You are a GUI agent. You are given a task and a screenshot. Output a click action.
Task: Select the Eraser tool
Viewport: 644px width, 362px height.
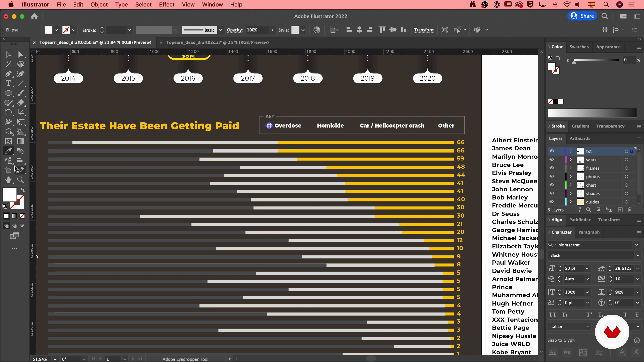point(20,103)
